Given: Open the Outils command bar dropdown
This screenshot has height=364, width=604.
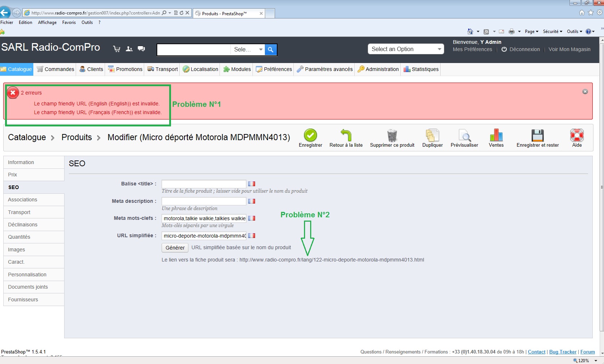Looking at the screenshot, I should click(575, 32).
